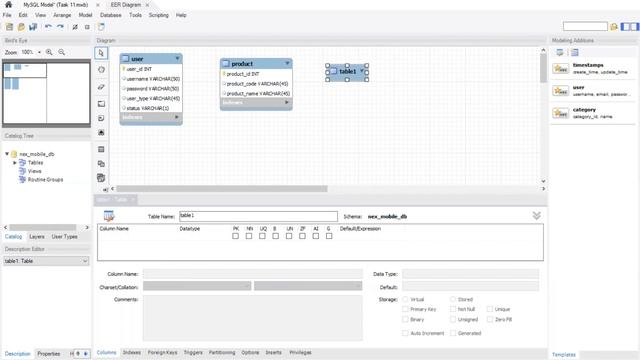Click the New Model toolbar icon

click(x=9, y=27)
